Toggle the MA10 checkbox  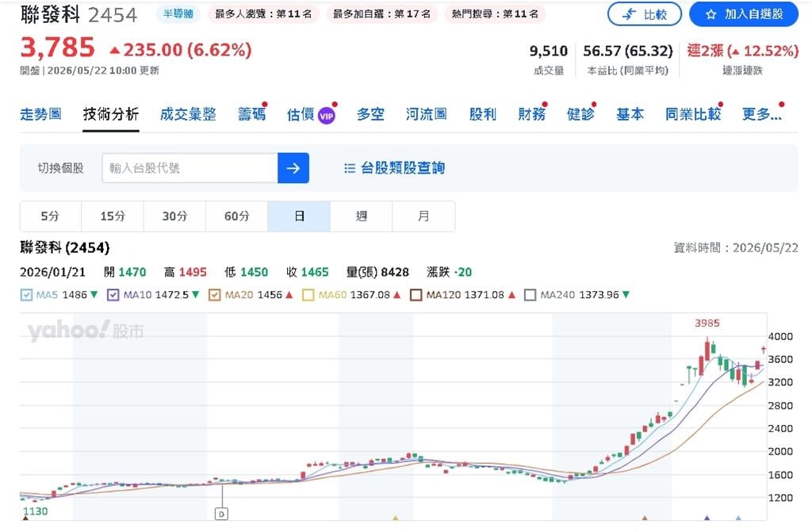pyautogui.click(x=113, y=295)
